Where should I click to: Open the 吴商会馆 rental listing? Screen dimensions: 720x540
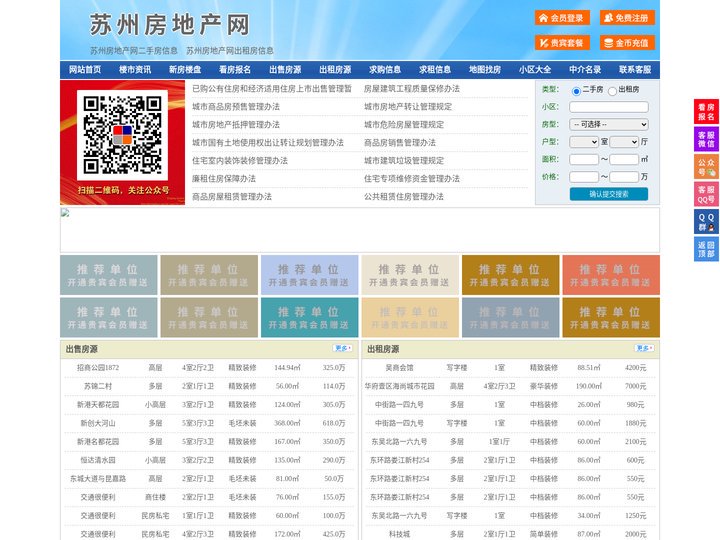tap(399, 368)
